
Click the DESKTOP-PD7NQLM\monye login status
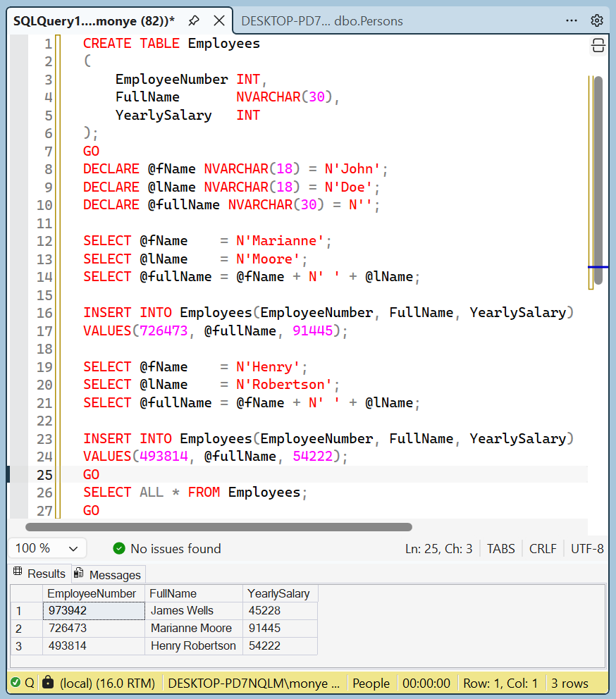pos(253,683)
